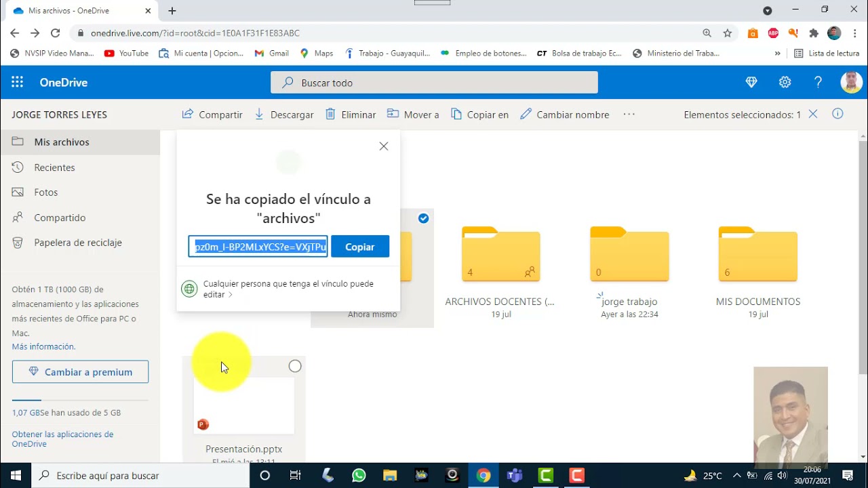The height and width of the screenshot is (488, 868).
Task: Click Compartir in the command bar
Action: [212, 115]
